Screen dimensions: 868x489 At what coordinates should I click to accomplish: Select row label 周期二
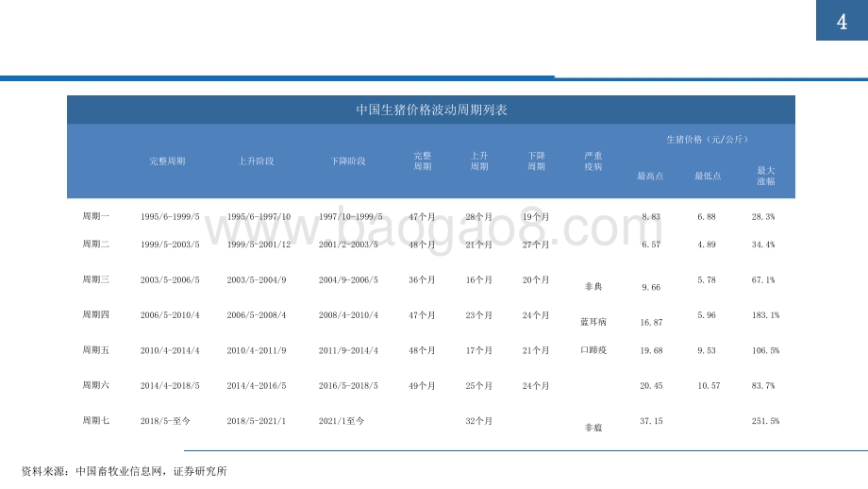pos(96,244)
